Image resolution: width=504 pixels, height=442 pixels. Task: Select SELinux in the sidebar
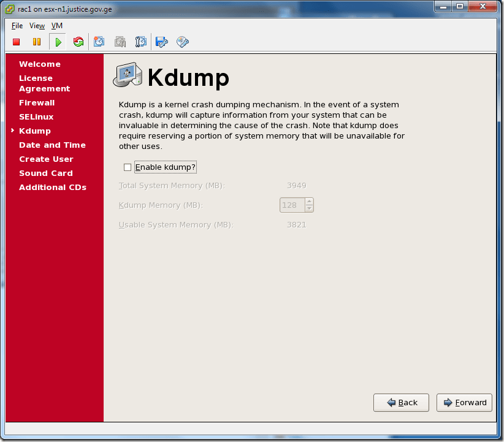click(36, 116)
